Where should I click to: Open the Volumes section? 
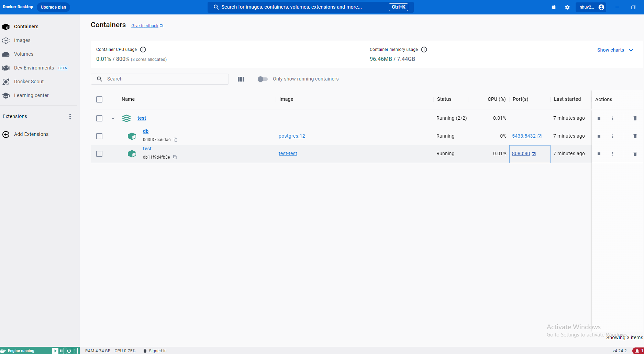pyautogui.click(x=23, y=54)
